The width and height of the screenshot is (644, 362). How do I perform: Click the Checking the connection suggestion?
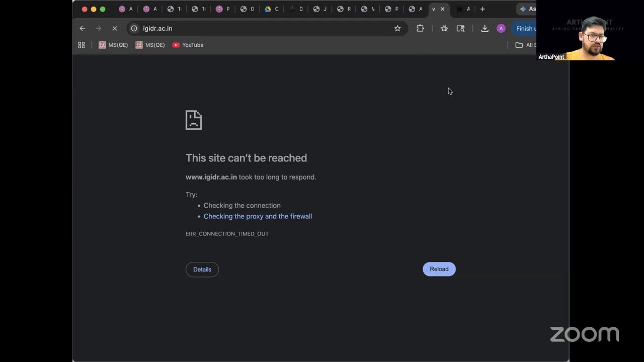click(242, 205)
